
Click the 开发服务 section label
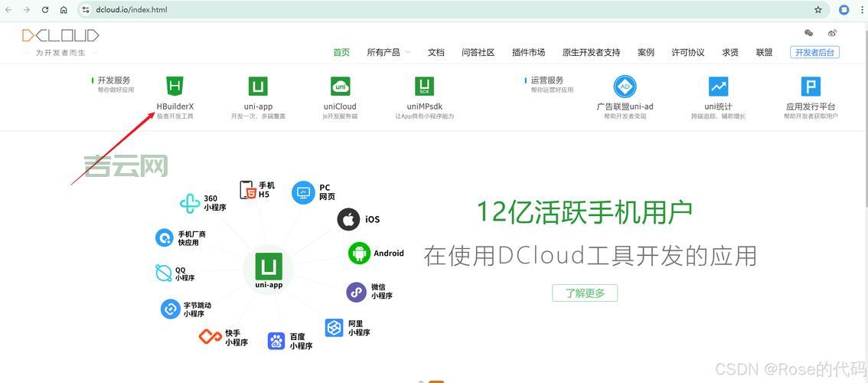click(x=114, y=80)
